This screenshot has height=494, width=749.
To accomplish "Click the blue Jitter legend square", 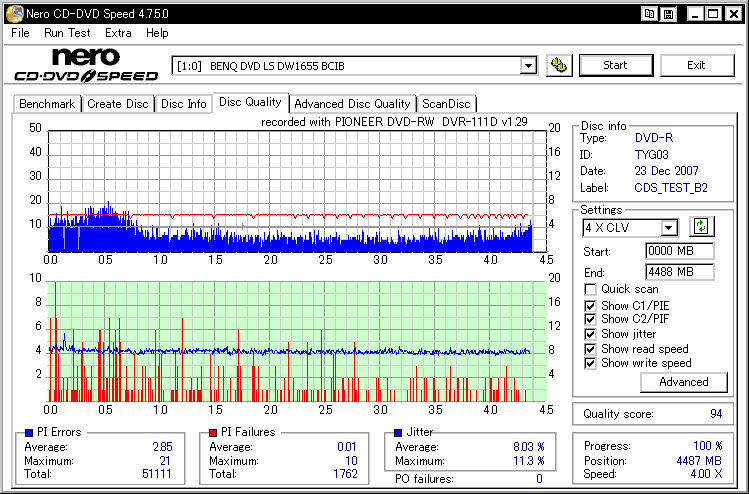I will 398,433.
